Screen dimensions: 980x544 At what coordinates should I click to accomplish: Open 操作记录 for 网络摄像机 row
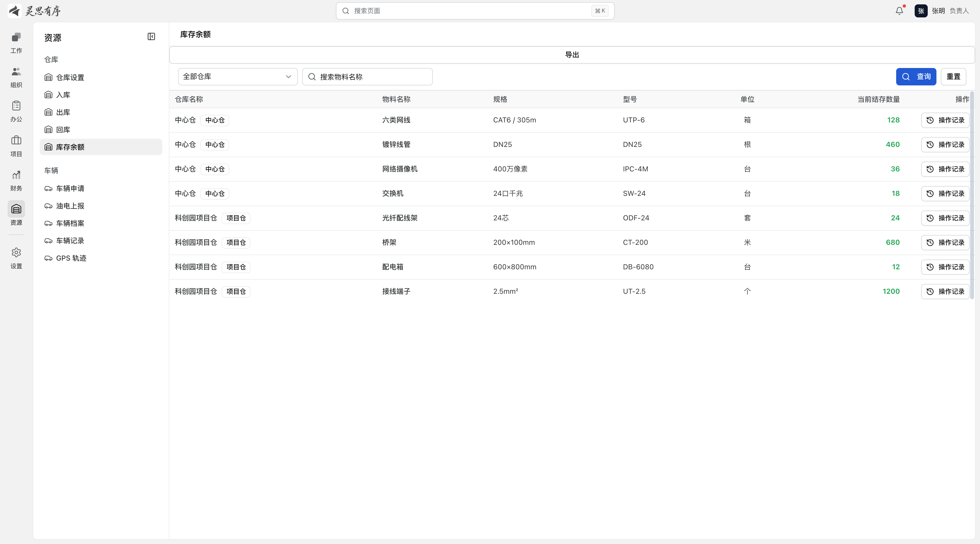(x=945, y=169)
